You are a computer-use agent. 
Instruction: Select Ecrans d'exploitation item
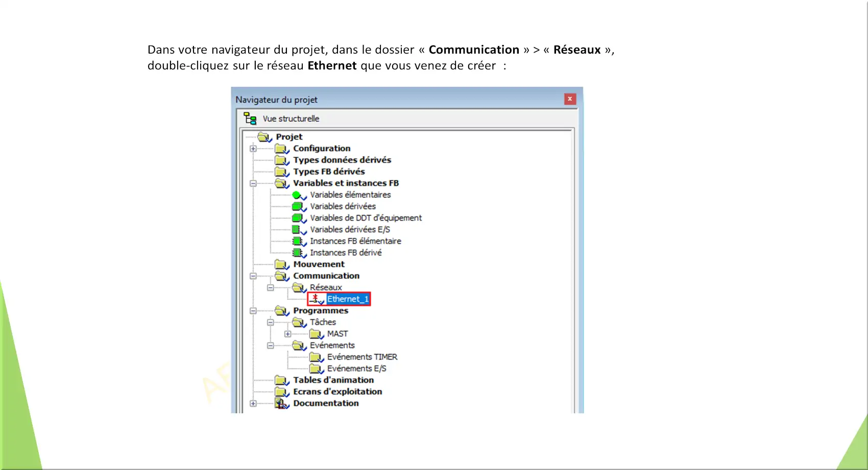point(337,392)
